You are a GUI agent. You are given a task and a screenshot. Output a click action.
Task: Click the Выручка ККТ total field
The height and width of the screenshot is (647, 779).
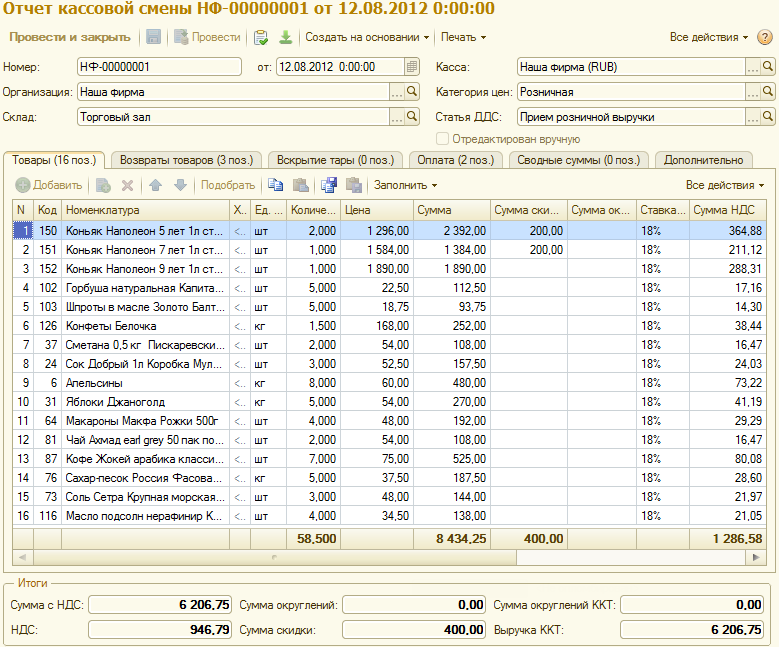(691, 630)
